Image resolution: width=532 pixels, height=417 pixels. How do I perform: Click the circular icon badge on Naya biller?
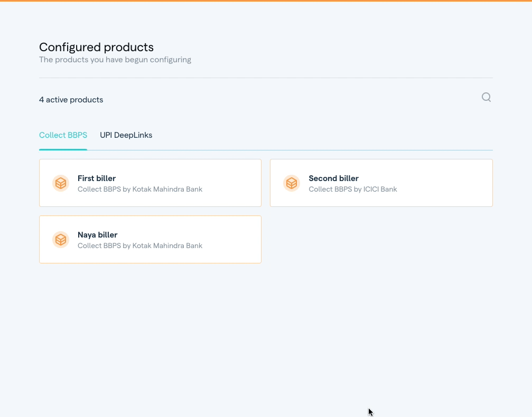60,239
